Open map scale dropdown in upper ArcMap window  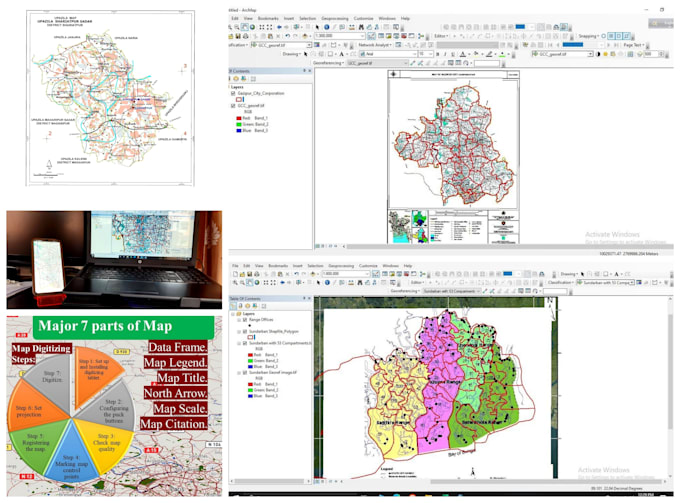pyautogui.click(x=362, y=36)
